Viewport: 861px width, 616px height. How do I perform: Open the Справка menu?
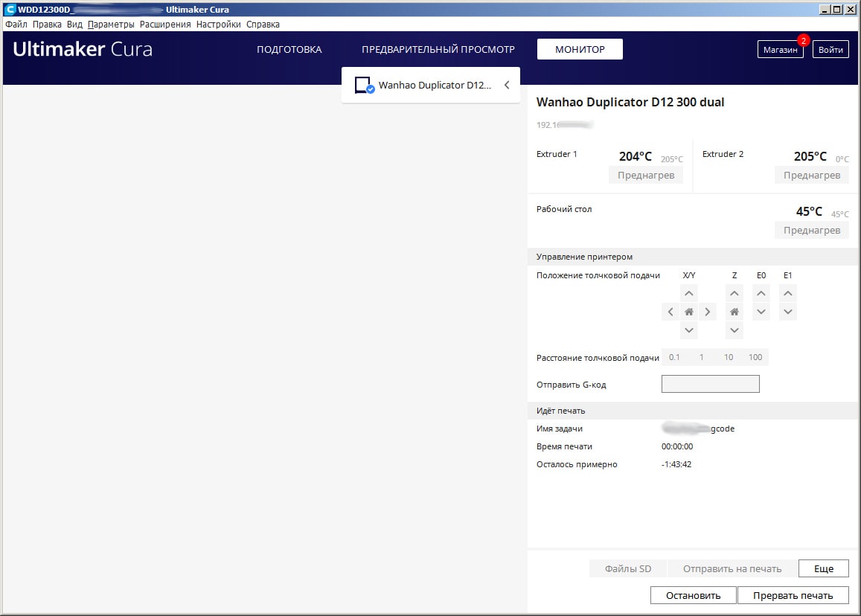[x=263, y=24]
